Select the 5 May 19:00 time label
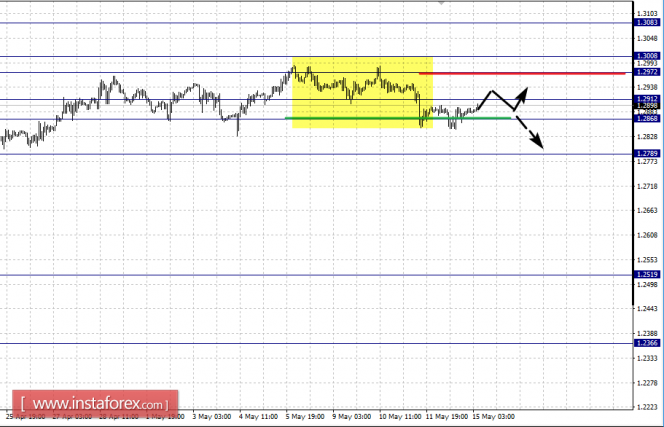The height and width of the screenshot is (427, 664). coord(307,417)
